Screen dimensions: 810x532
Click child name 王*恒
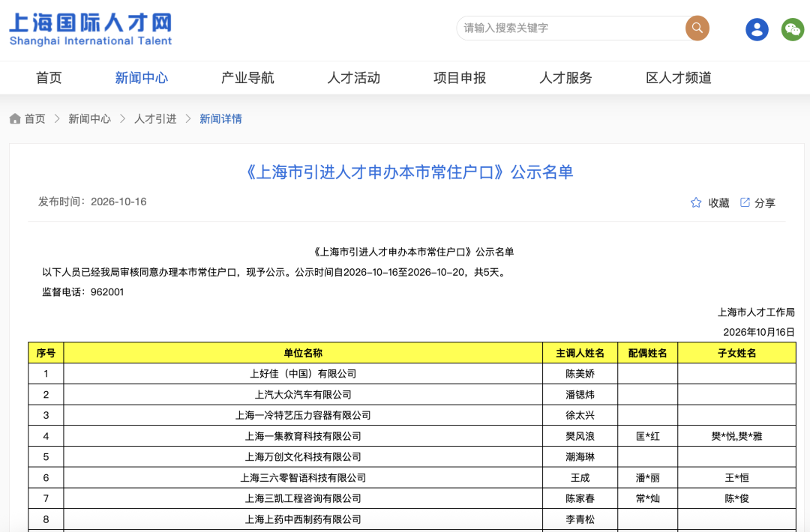737,478
